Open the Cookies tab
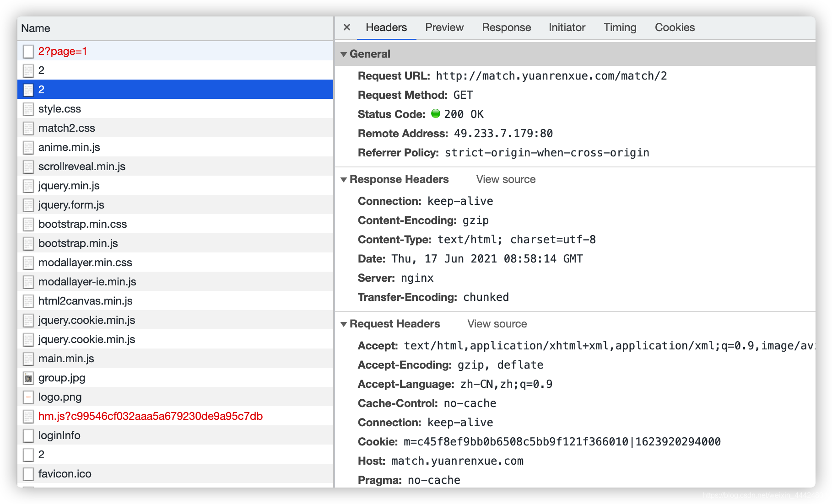 coord(675,27)
